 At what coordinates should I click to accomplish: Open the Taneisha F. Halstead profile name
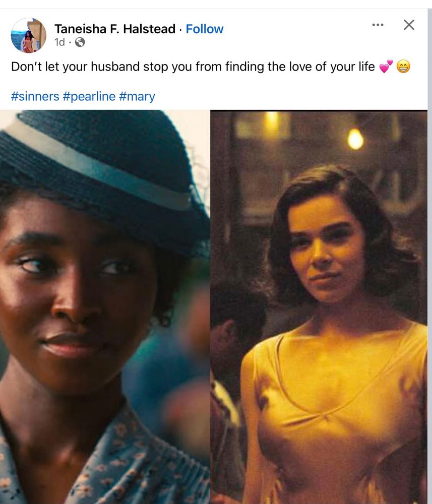[x=115, y=29]
